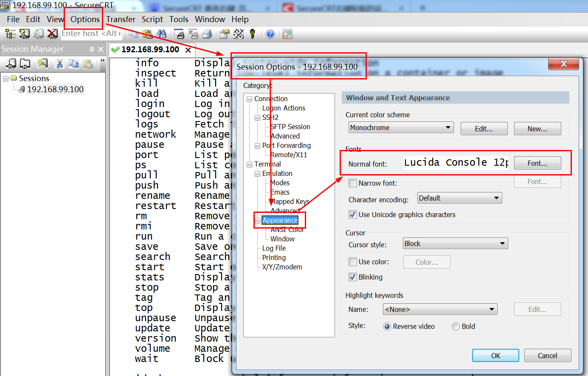Toggle Use Unicode graphics characters checkbox
The width and height of the screenshot is (588, 376).
click(352, 215)
